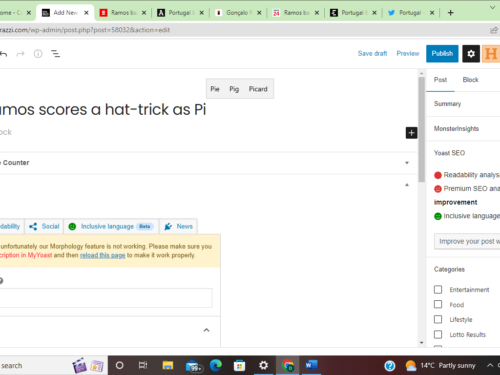Add a block with the black plus button
Viewport: 500px width, 375px height.
point(411,133)
